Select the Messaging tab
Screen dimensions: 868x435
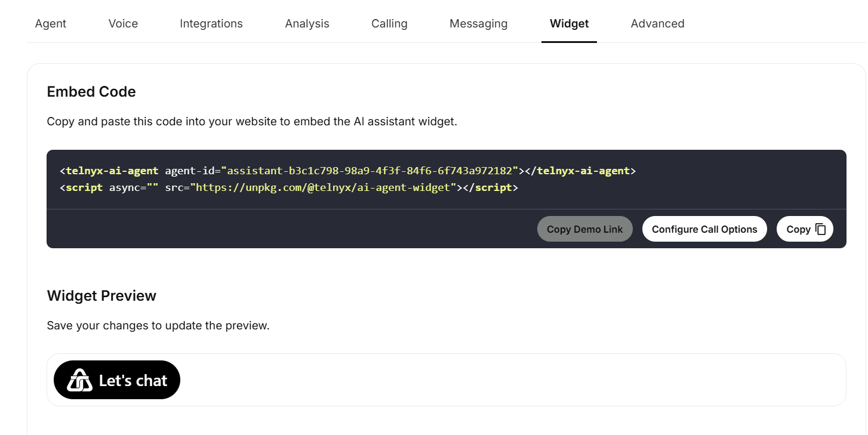point(478,23)
